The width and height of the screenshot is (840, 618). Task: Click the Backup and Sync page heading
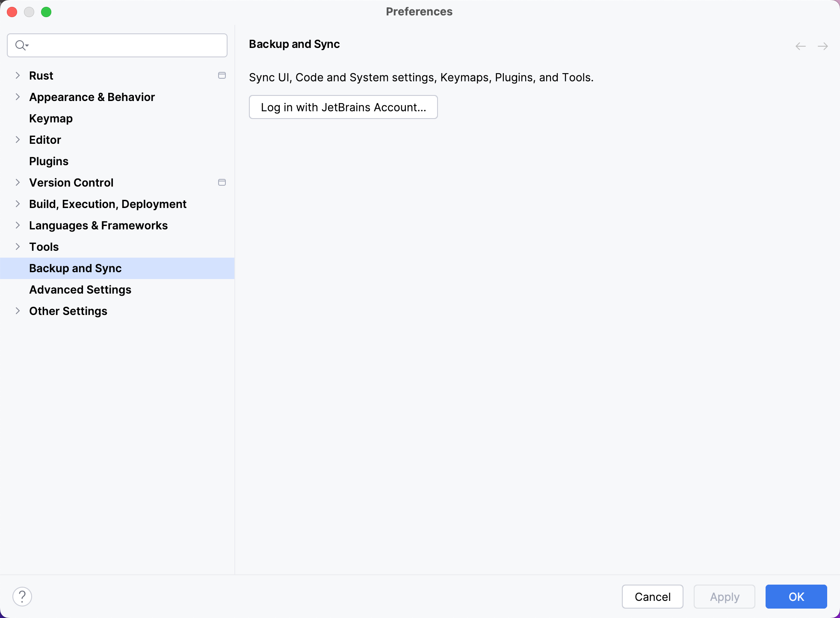294,44
